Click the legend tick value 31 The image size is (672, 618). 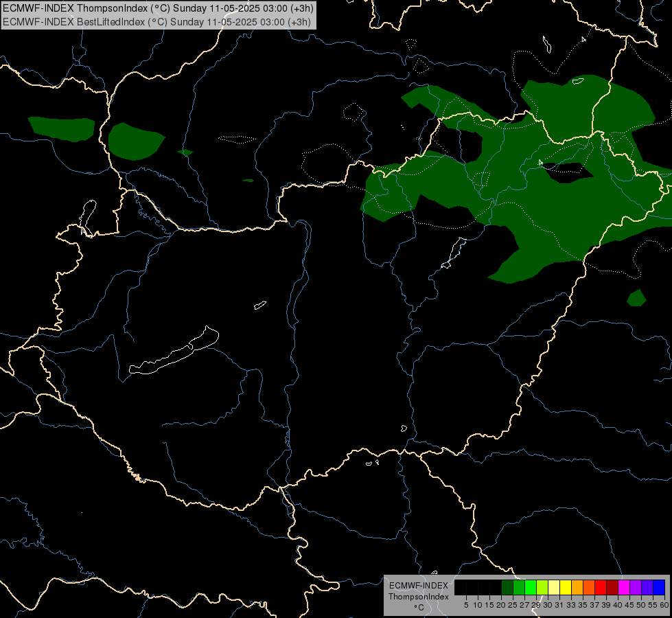tap(559, 605)
